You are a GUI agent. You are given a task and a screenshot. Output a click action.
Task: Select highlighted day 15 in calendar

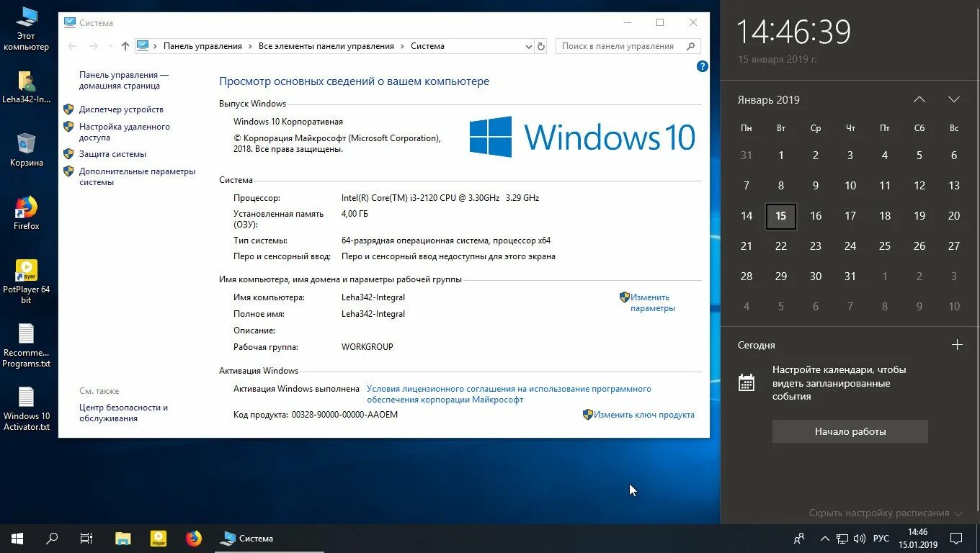(781, 216)
